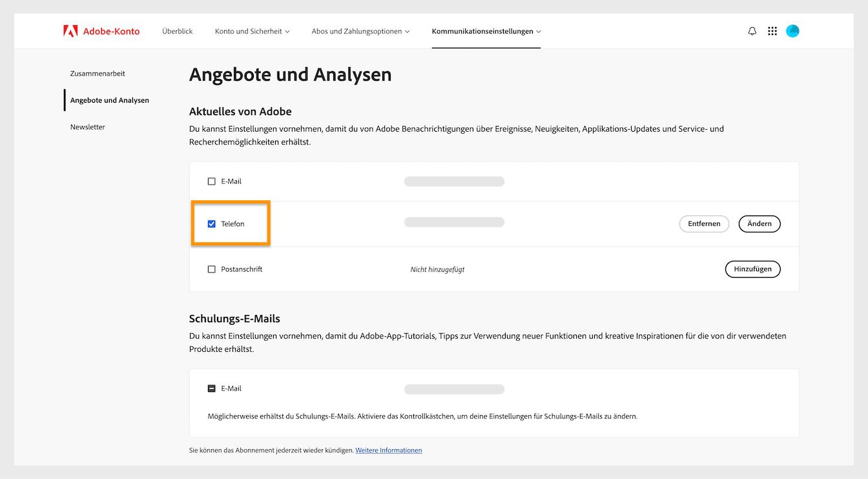Select Angebote und Analysen sidebar item
Screen dimensions: 868x479
110,100
